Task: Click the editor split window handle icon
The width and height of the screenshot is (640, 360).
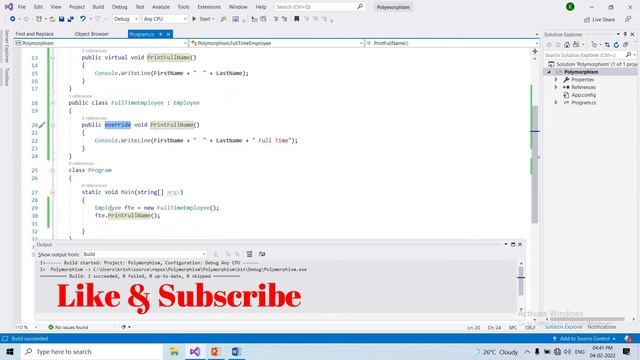Action: [535, 51]
